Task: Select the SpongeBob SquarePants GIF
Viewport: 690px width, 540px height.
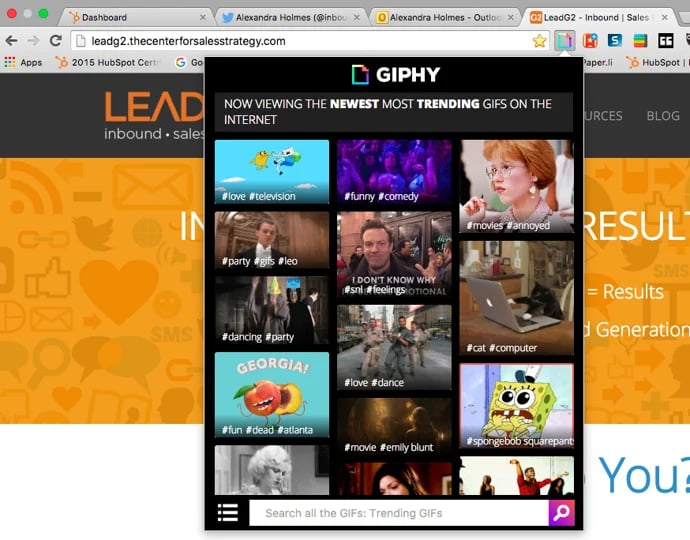Action: click(x=516, y=406)
